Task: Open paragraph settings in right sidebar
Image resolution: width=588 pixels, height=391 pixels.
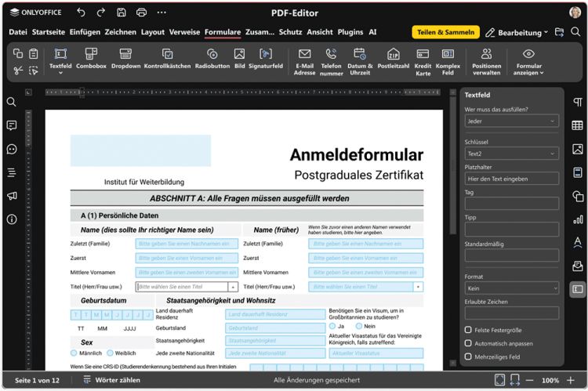Action: [578, 102]
